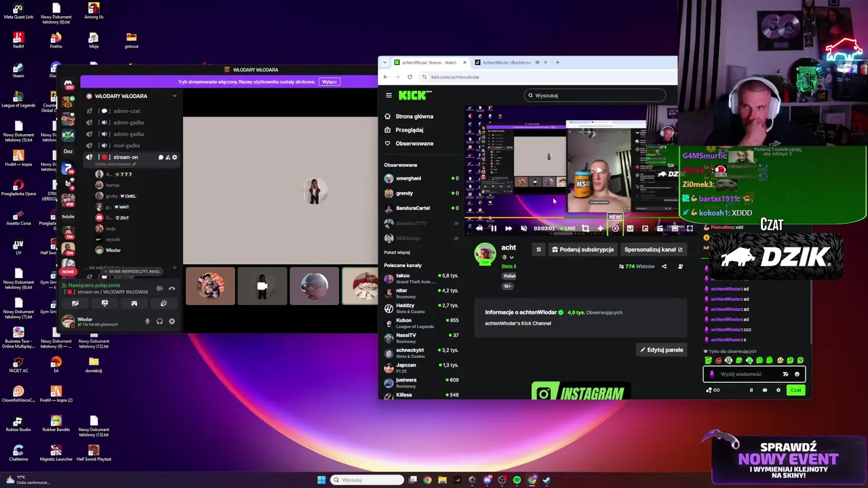Open followed channel BanduraCartel
The width and height of the screenshot is (868, 488).
coord(421,208)
